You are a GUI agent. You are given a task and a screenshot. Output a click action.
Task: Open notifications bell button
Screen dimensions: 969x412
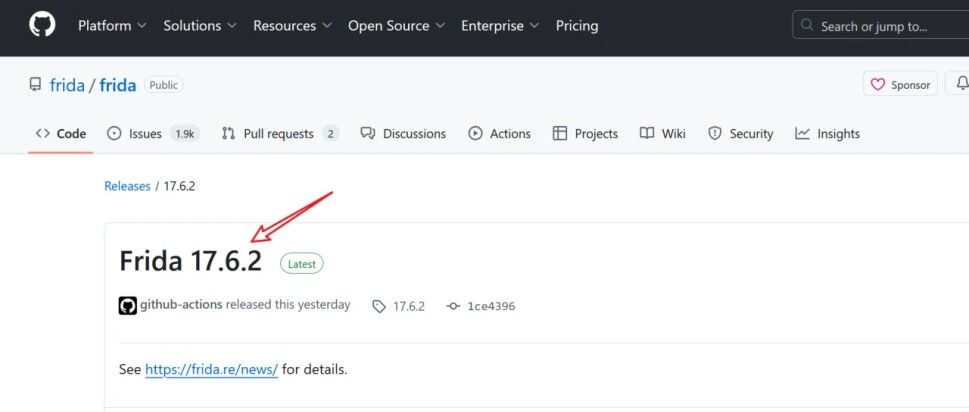[x=959, y=84]
